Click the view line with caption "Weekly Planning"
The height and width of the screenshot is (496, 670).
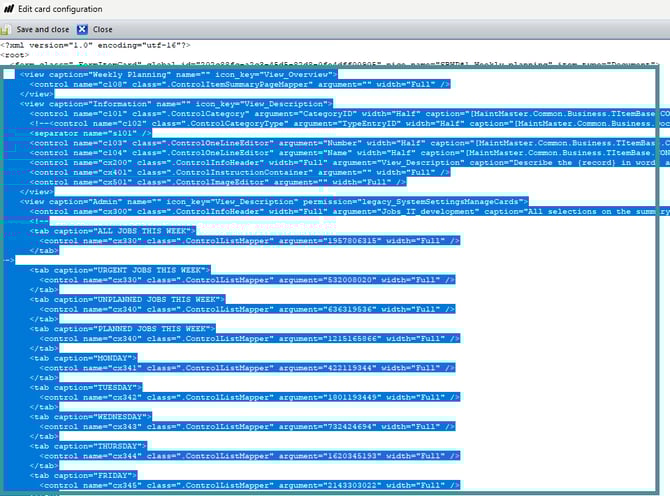point(178,75)
